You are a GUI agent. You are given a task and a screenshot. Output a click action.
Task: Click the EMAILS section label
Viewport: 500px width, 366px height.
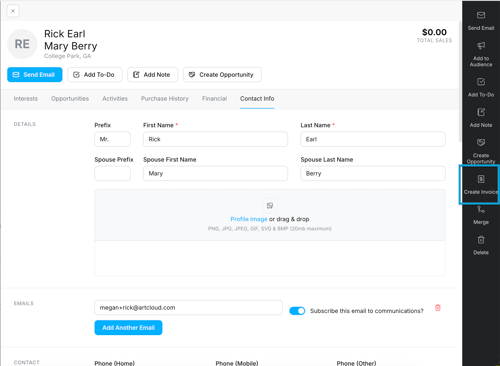click(24, 303)
